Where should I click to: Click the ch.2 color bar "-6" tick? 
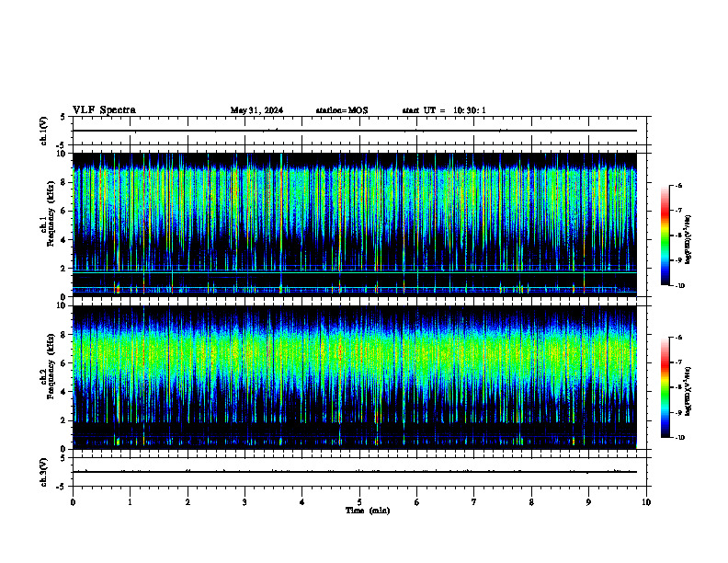pyautogui.click(x=678, y=338)
